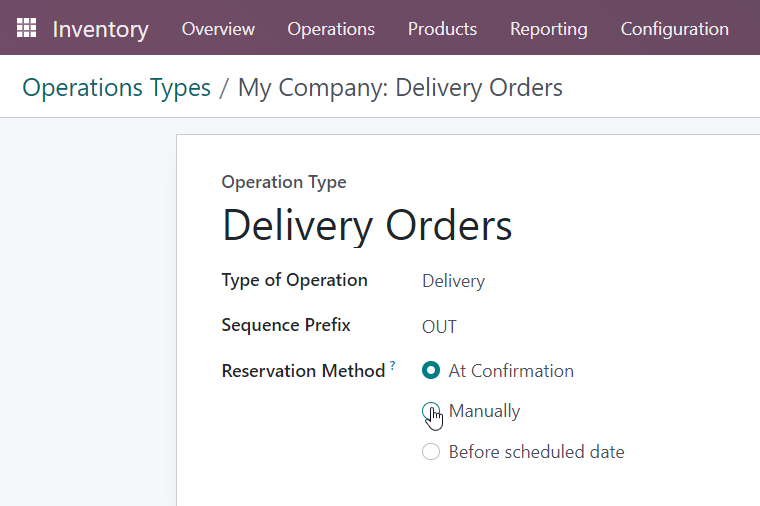Open the apps grid home menu icon

tap(27, 28)
